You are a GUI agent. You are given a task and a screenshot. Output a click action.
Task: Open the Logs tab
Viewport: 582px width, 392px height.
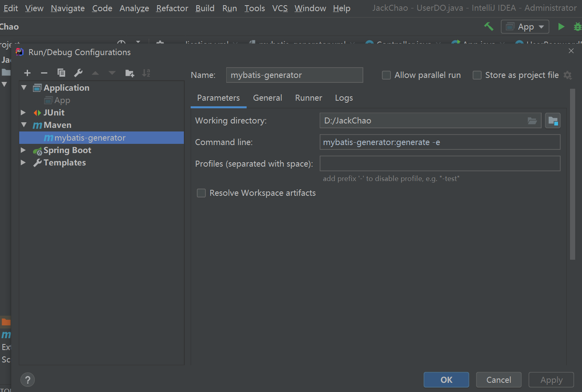(344, 98)
